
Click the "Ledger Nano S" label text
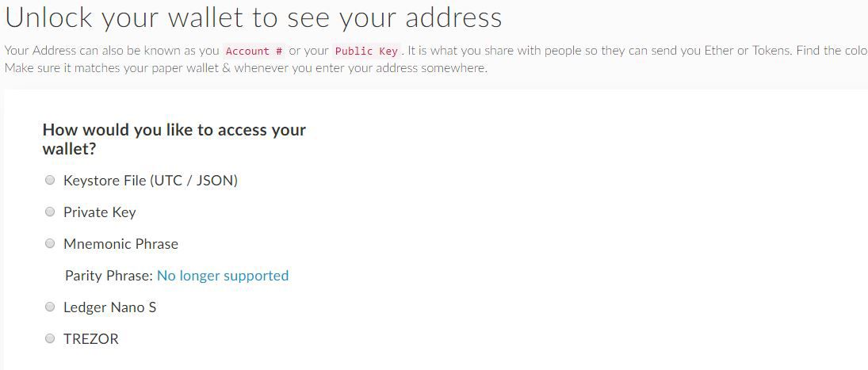tap(109, 307)
